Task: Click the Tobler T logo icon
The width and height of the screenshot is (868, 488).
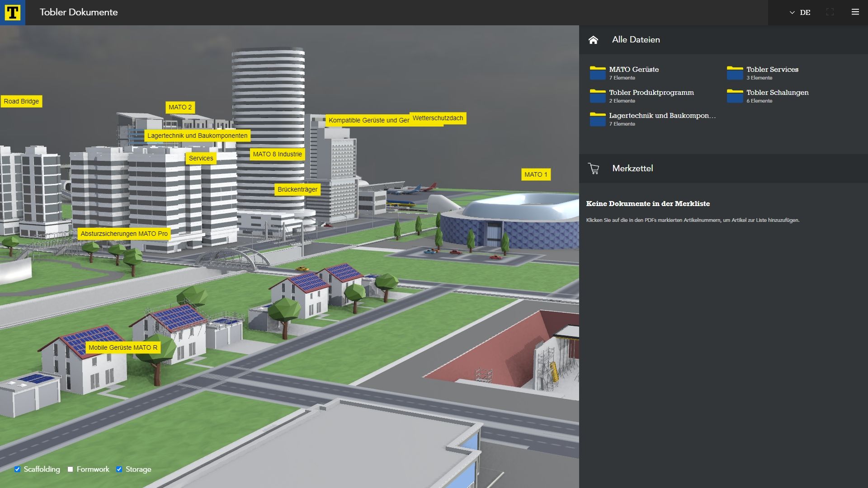Action: click(12, 12)
